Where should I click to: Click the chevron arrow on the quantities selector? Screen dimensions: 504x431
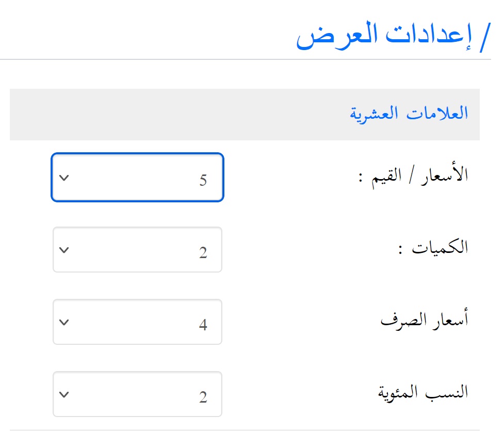point(63,250)
